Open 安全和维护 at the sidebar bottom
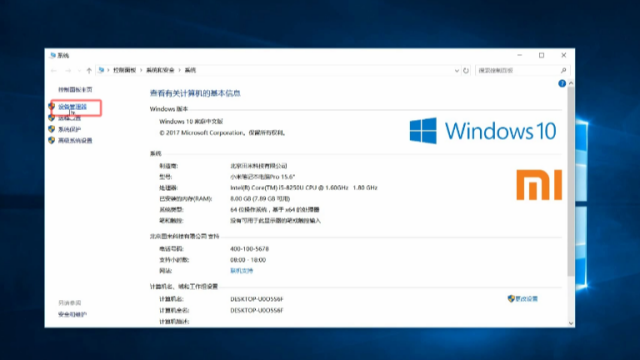640x360 pixels. [72, 314]
